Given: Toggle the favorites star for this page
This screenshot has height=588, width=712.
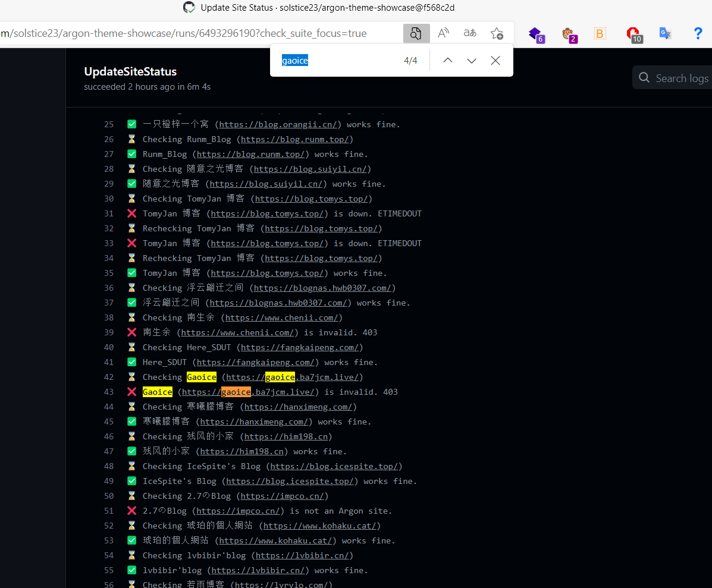Looking at the screenshot, I should tap(497, 33).
